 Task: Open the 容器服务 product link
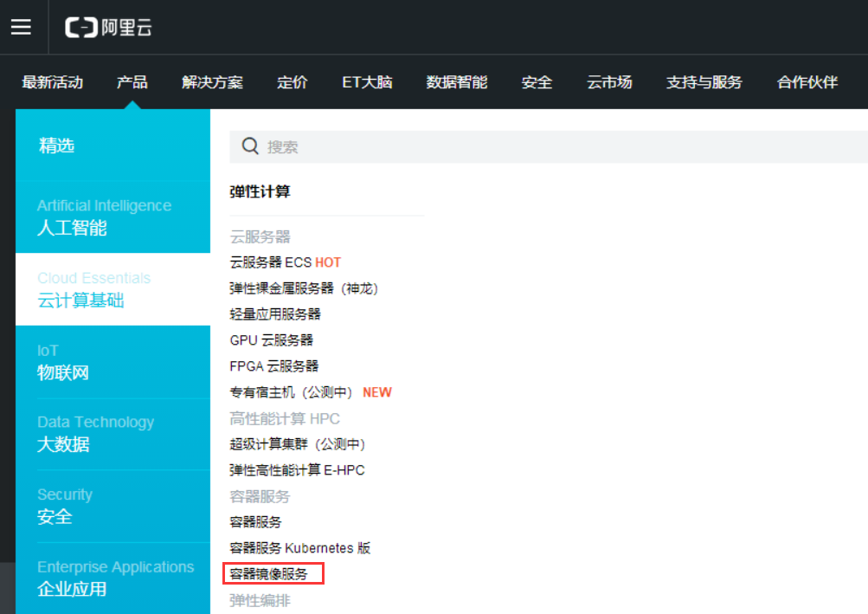[x=255, y=522]
